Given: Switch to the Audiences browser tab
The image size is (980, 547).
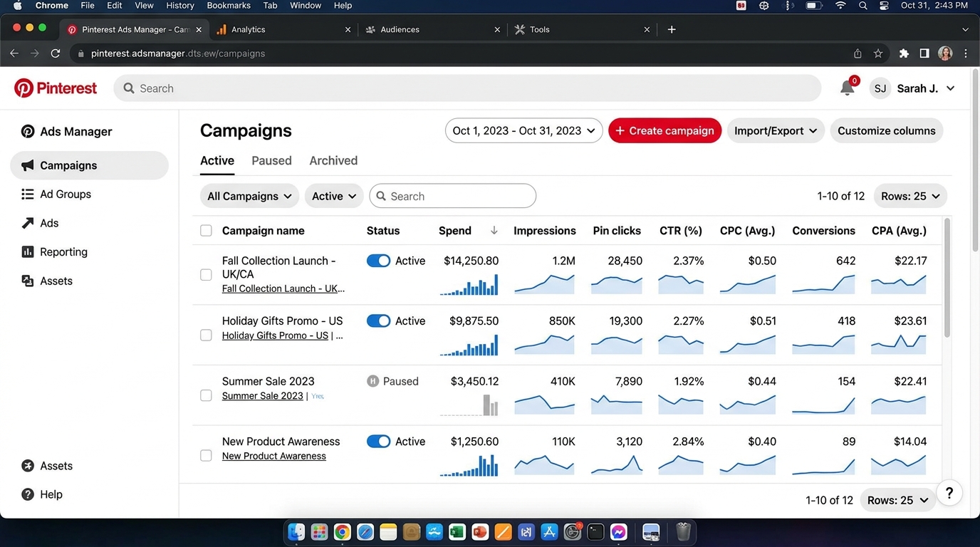Looking at the screenshot, I should point(432,29).
